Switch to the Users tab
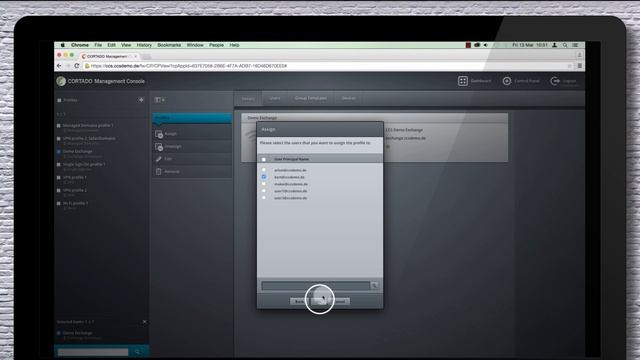 pos(275,98)
